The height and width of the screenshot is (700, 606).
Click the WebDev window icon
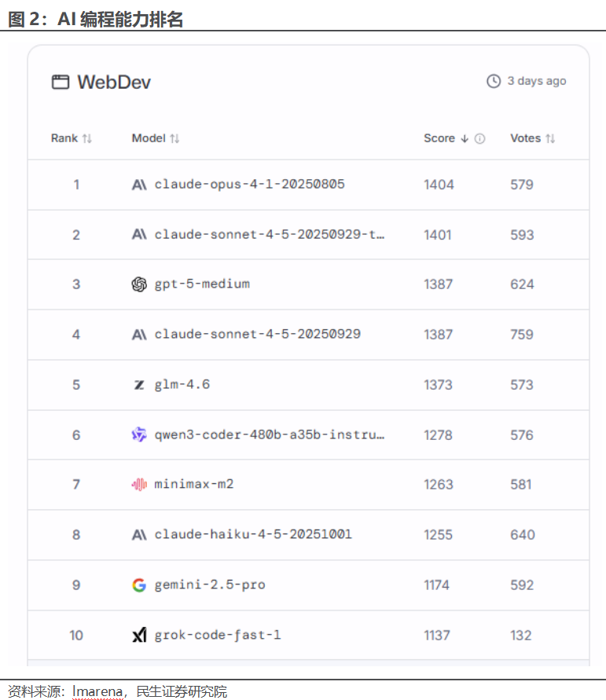pos(61,82)
